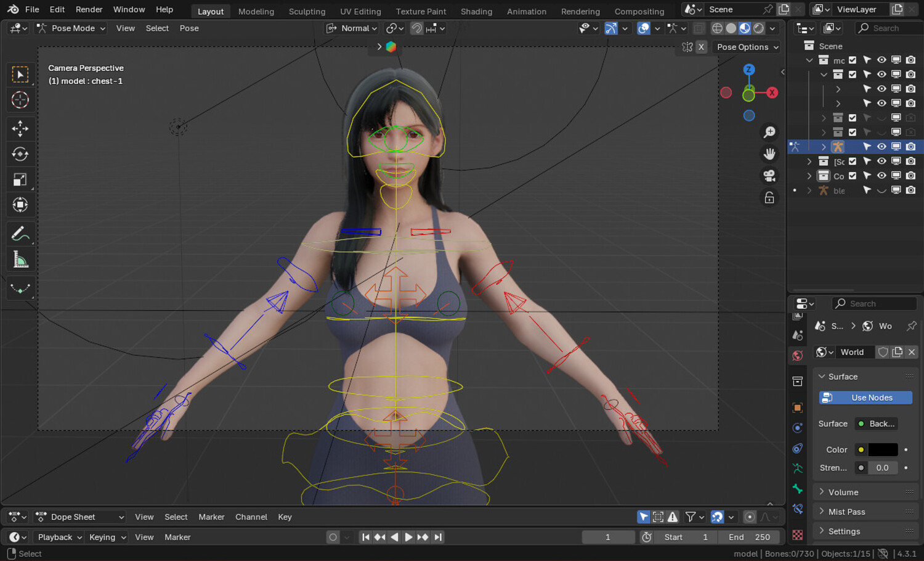Open the Keying dropdown
Screen dimensions: 924x561
pyautogui.click(x=107, y=537)
